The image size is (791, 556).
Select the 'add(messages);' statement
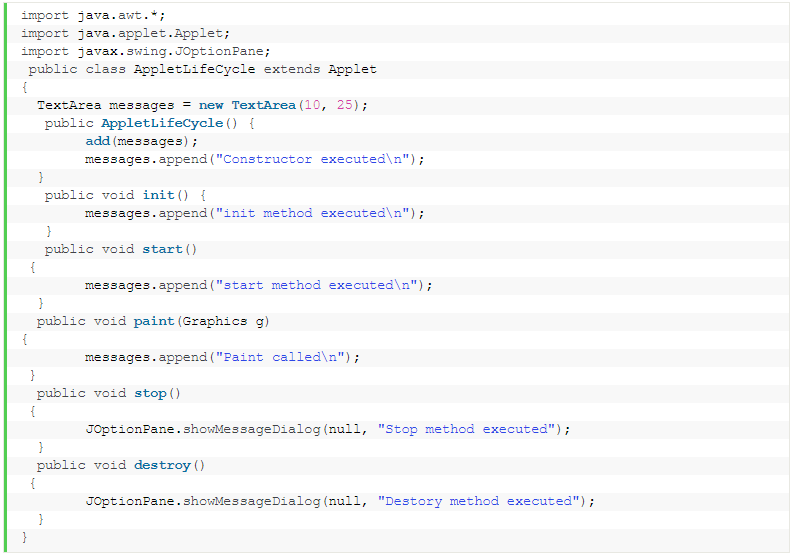[142, 141]
